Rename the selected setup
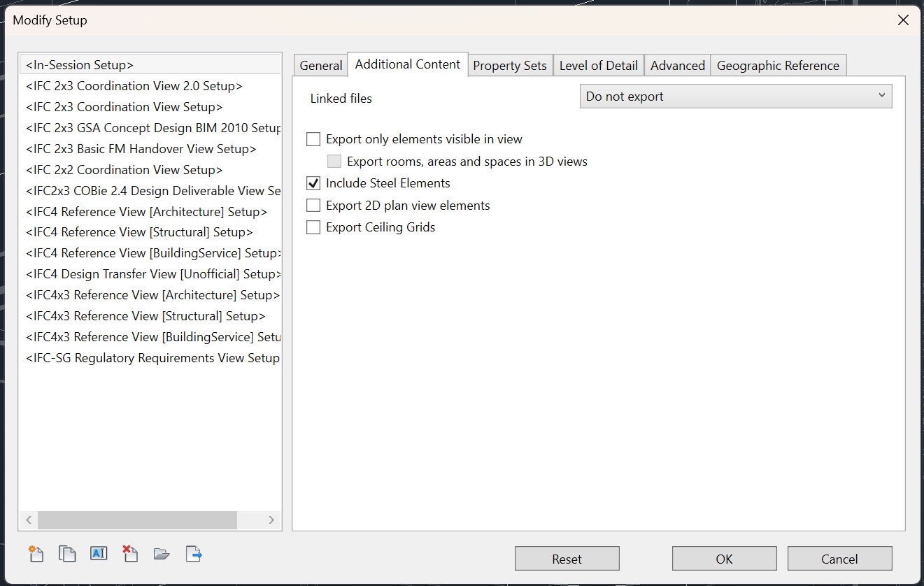The width and height of the screenshot is (924, 586). click(99, 554)
